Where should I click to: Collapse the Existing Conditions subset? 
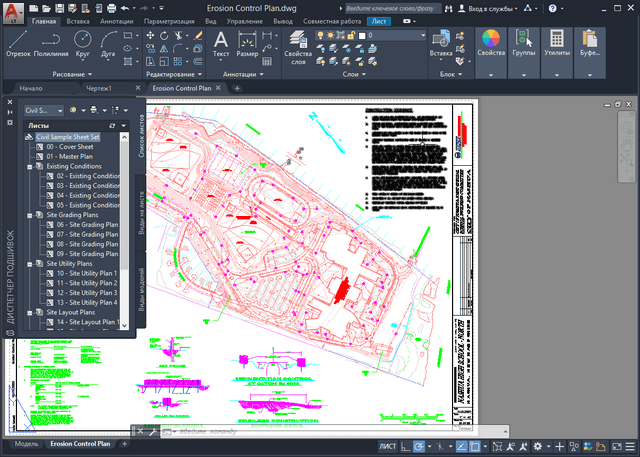click(30, 166)
